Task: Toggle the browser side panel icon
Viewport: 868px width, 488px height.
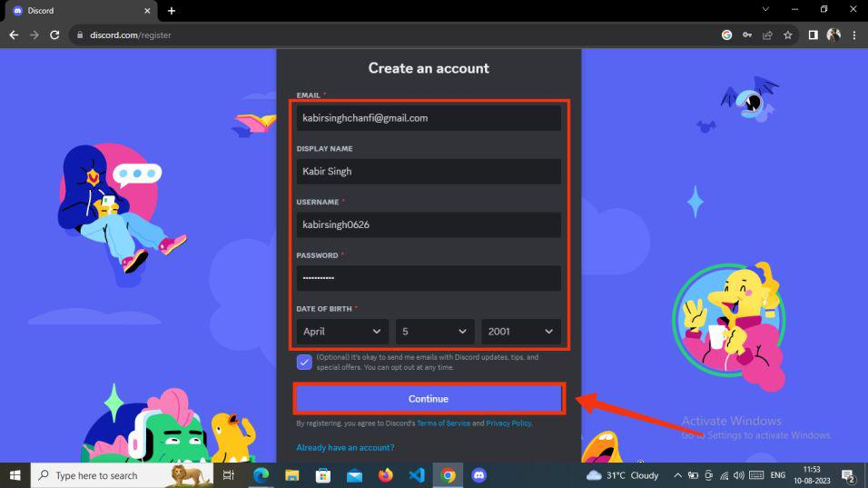Action: (813, 35)
